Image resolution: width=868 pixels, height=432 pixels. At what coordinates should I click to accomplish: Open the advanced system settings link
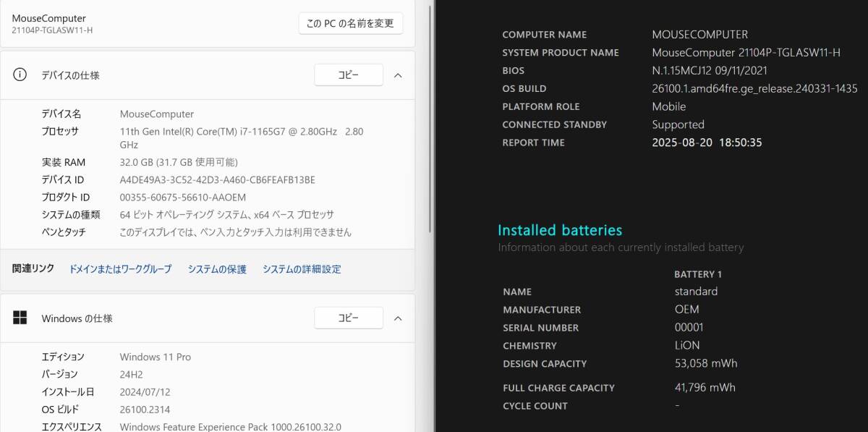coord(302,269)
